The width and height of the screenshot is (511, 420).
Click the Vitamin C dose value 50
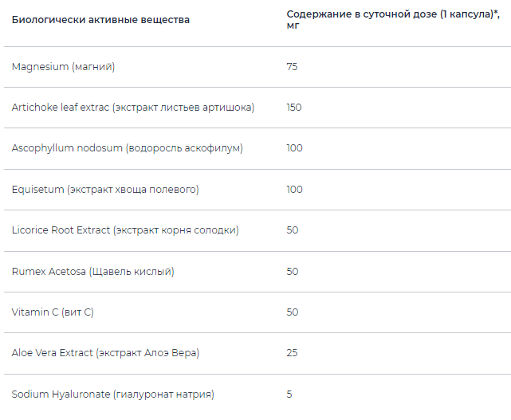(292, 312)
